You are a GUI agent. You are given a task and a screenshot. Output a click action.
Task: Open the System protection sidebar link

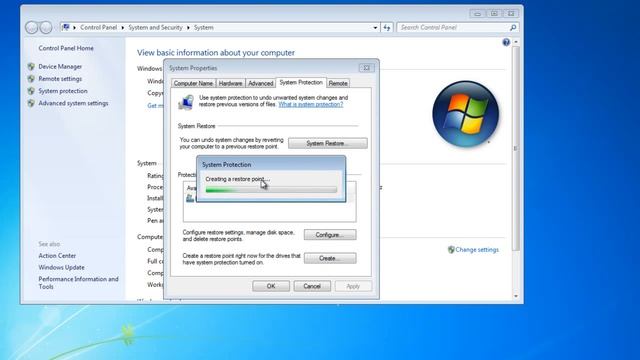point(63,91)
